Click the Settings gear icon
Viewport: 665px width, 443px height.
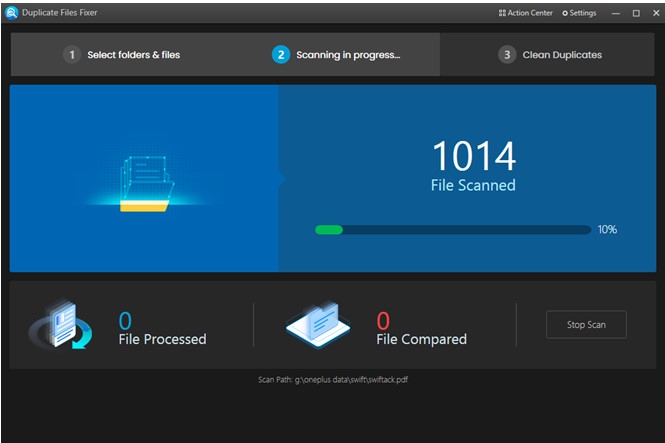click(565, 14)
